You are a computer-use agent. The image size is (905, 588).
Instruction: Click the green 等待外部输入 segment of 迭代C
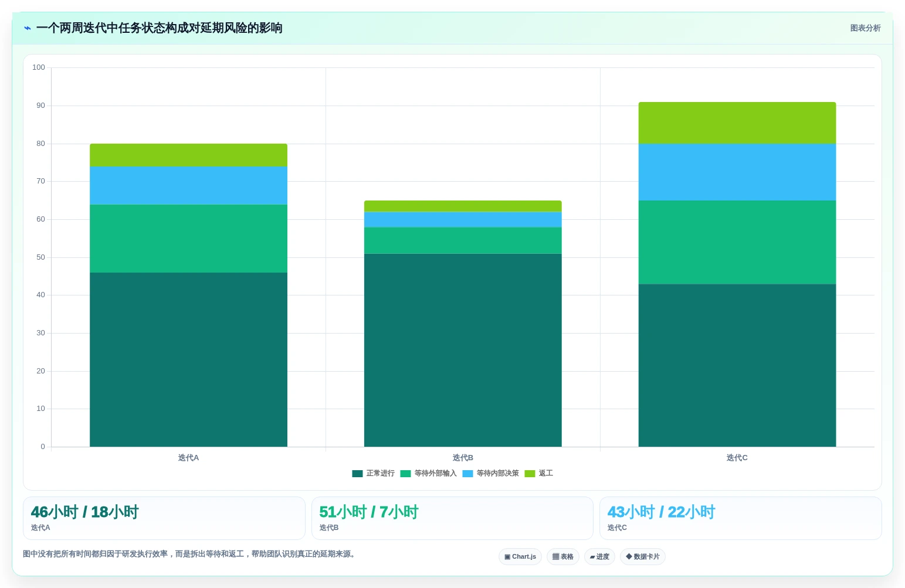(x=737, y=243)
